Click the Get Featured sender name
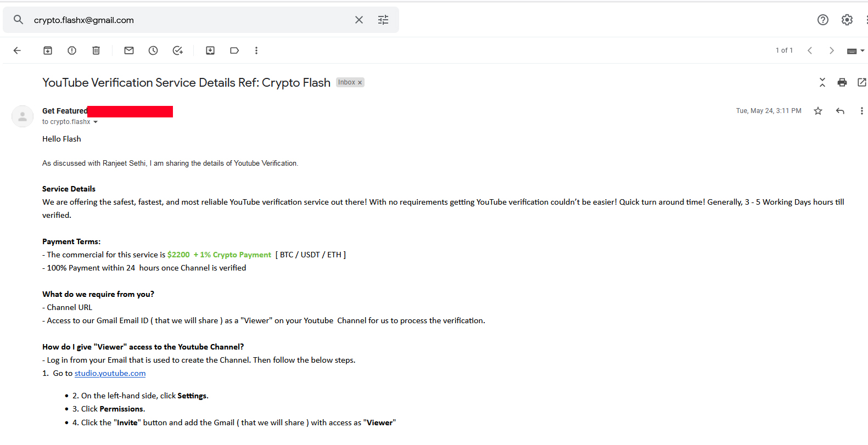 coord(65,111)
